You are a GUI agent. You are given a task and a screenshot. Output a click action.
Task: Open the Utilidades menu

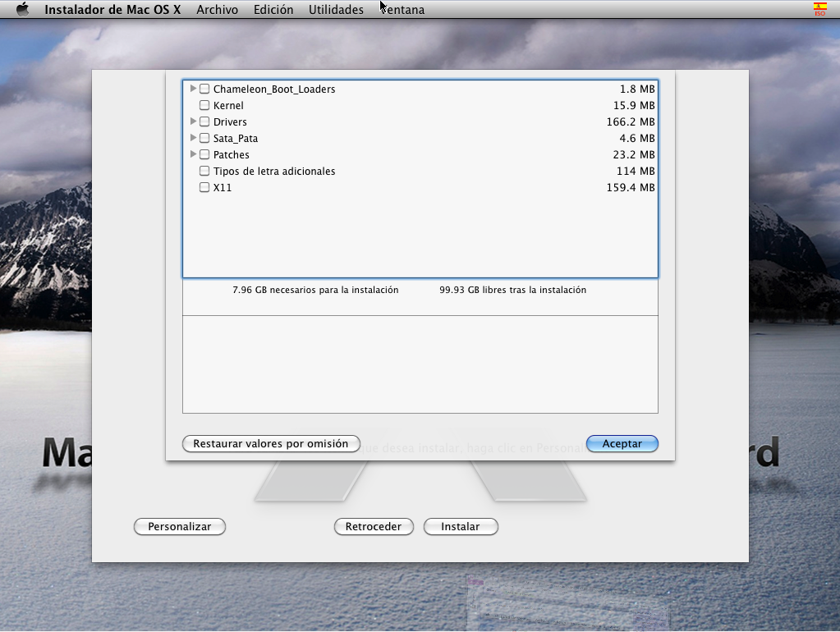[336, 10]
